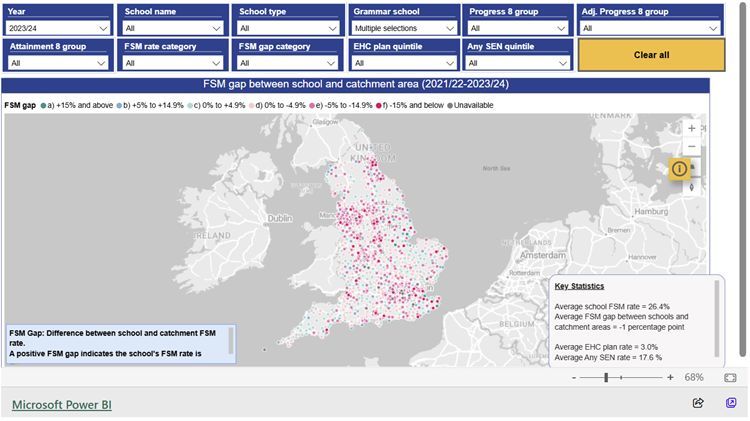Image resolution: width=750 pixels, height=421 pixels.
Task: Open the Microsoft Power BI link
Action: [x=62, y=405]
